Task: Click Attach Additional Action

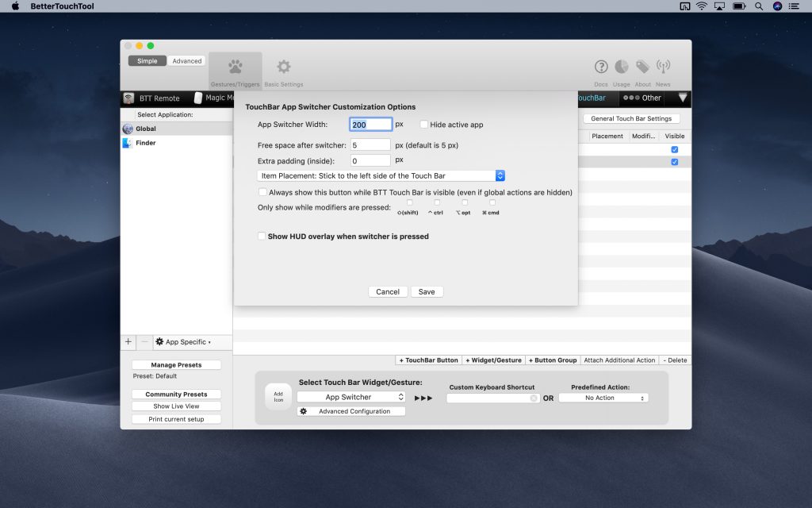Action: click(x=619, y=360)
